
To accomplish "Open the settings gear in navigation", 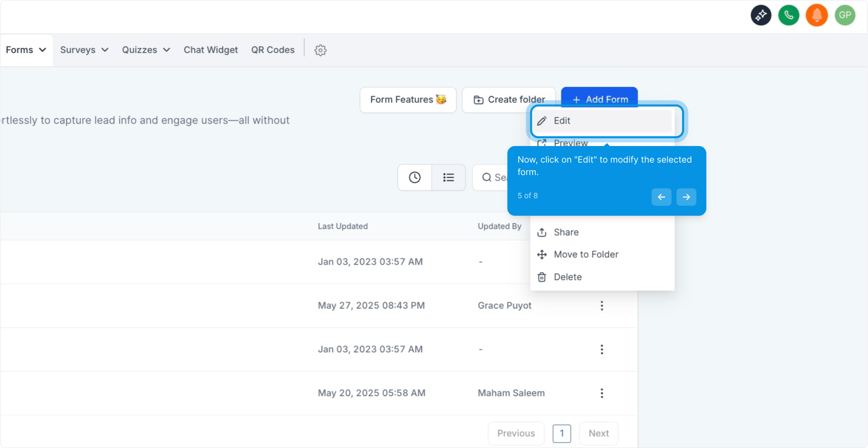I will pyautogui.click(x=320, y=50).
